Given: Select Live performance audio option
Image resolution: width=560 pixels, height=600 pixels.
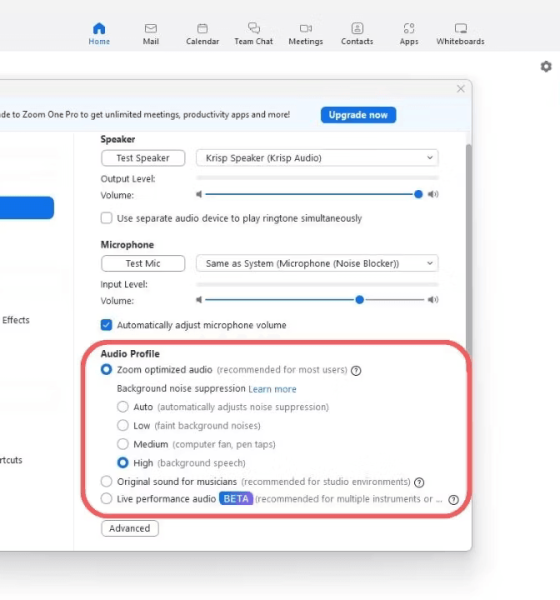Looking at the screenshot, I should tap(106, 499).
